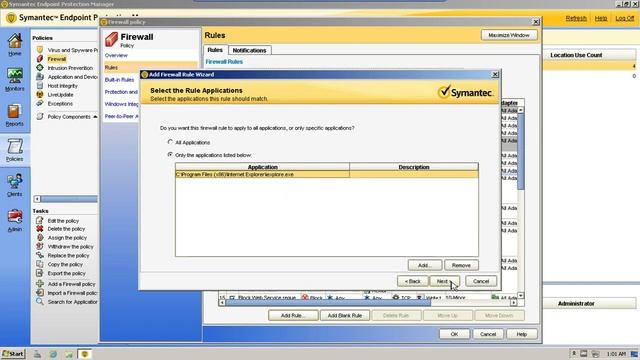Screen dimensions: 640x360
Task: Select Only the applications listed below
Action: click(x=170, y=155)
